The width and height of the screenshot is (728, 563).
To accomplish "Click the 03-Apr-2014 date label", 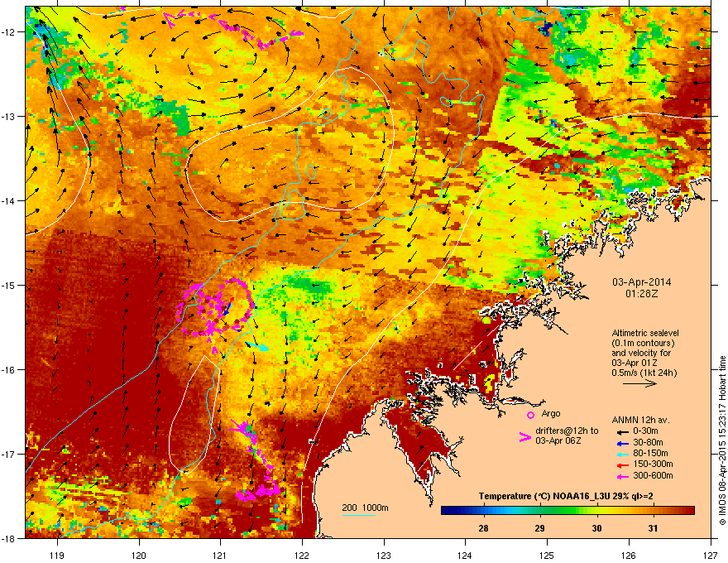I will 641,282.
